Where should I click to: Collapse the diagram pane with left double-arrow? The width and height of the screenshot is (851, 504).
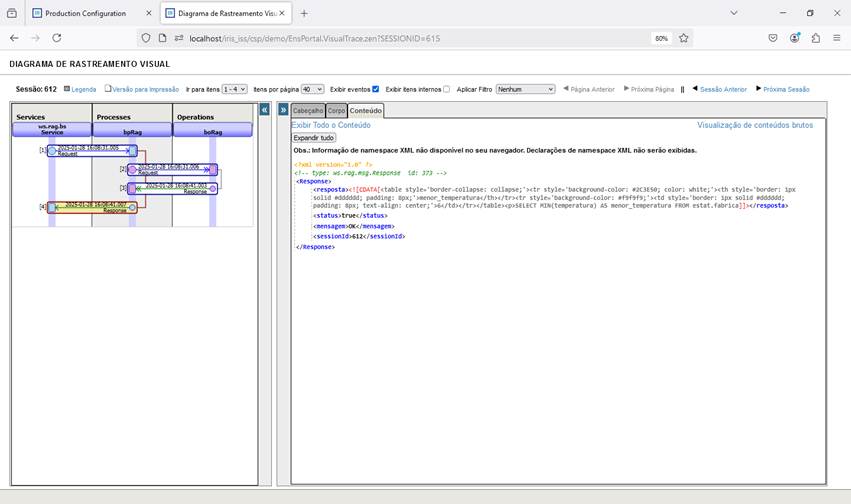click(x=265, y=109)
